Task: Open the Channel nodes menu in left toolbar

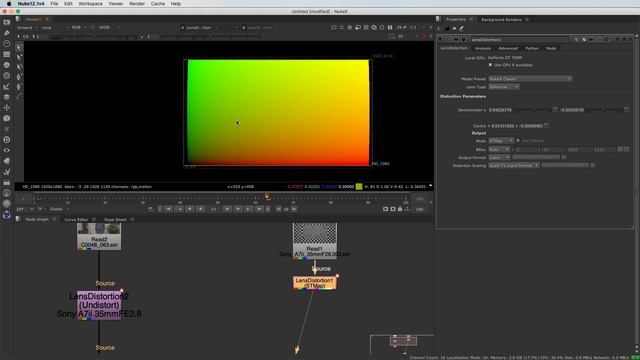Action: pyautogui.click(x=7, y=54)
